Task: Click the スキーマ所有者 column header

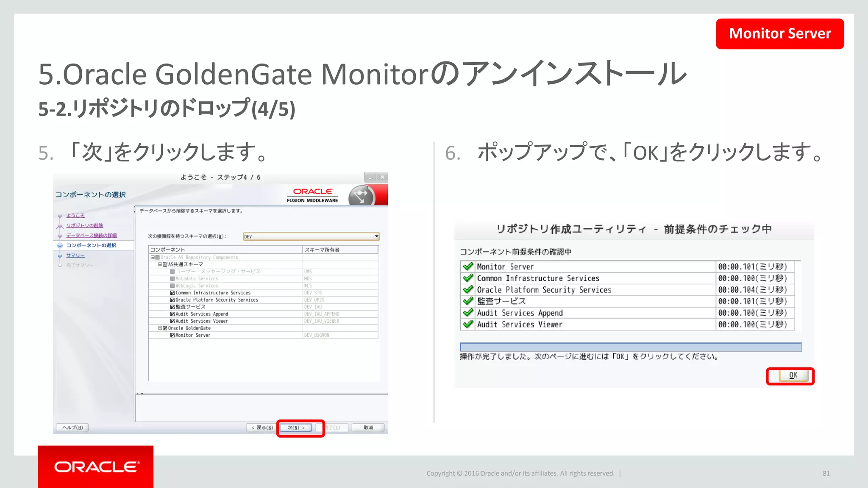Action: tap(340, 250)
